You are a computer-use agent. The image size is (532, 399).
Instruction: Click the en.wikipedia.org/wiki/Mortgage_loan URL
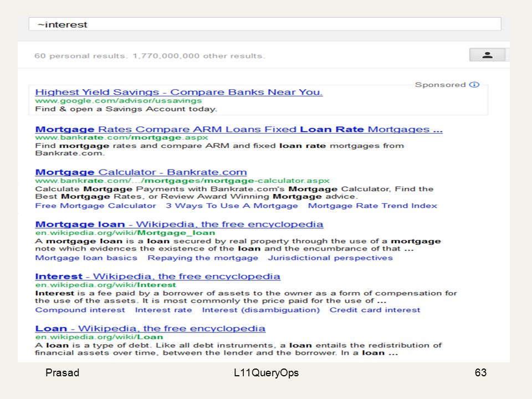(x=125, y=233)
